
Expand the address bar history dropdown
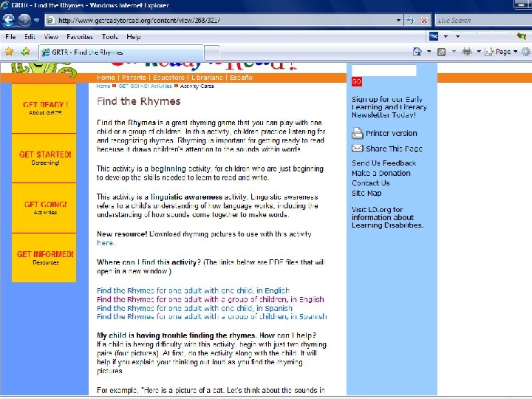pos(399,21)
